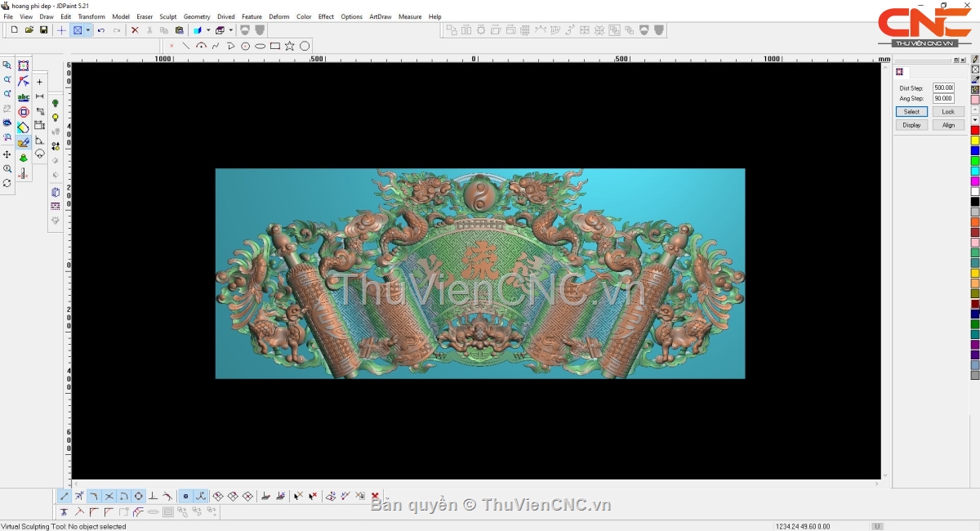
Task: Open the Deform menu
Action: (279, 16)
